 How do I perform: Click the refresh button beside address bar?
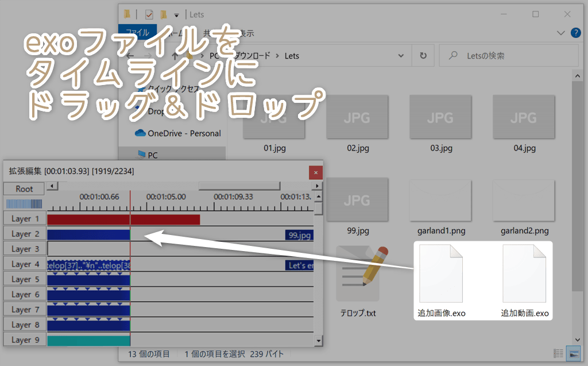point(423,56)
